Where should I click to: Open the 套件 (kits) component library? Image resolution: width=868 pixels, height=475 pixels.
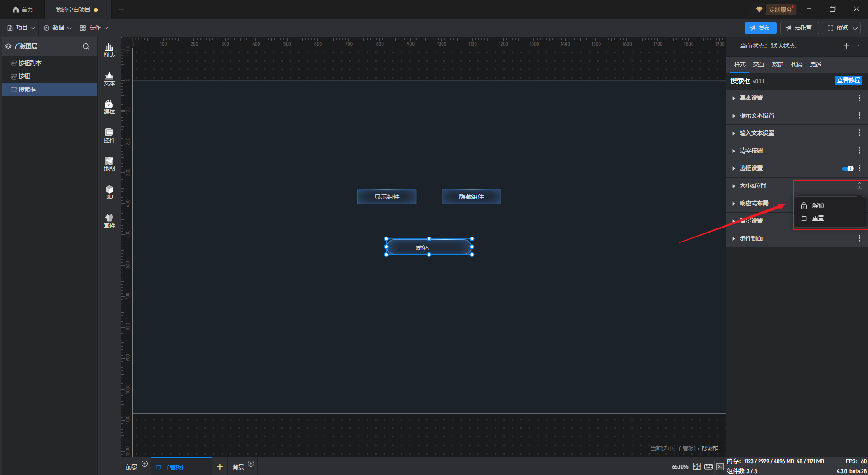point(109,221)
